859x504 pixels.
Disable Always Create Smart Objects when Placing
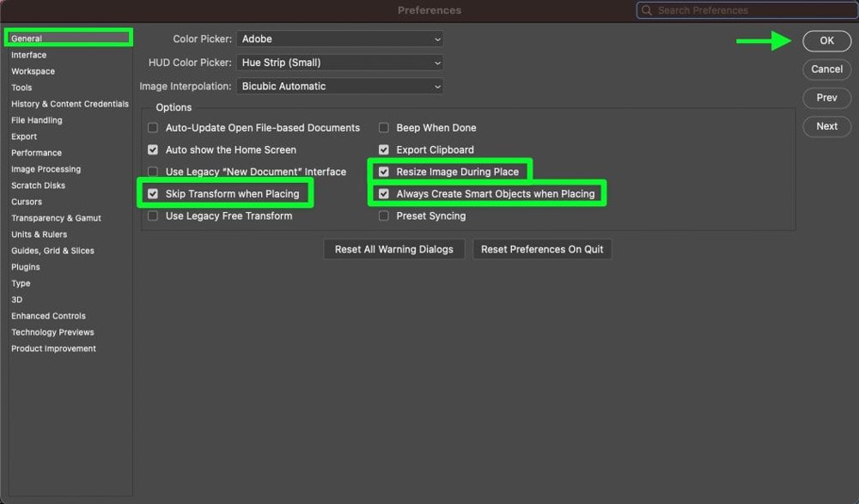(x=383, y=194)
